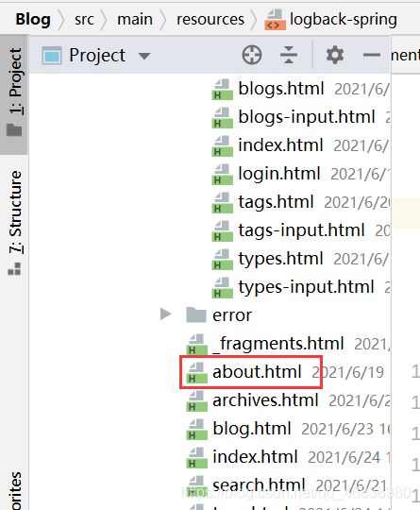Click the _fragments.html file icon
The image size is (420, 510).
tap(196, 344)
